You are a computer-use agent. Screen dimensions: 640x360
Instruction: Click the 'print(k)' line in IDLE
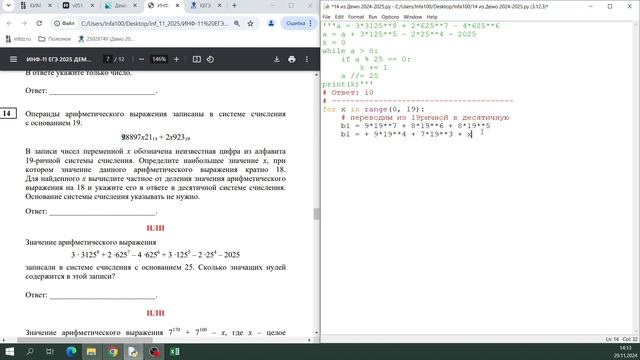[x=348, y=84]
